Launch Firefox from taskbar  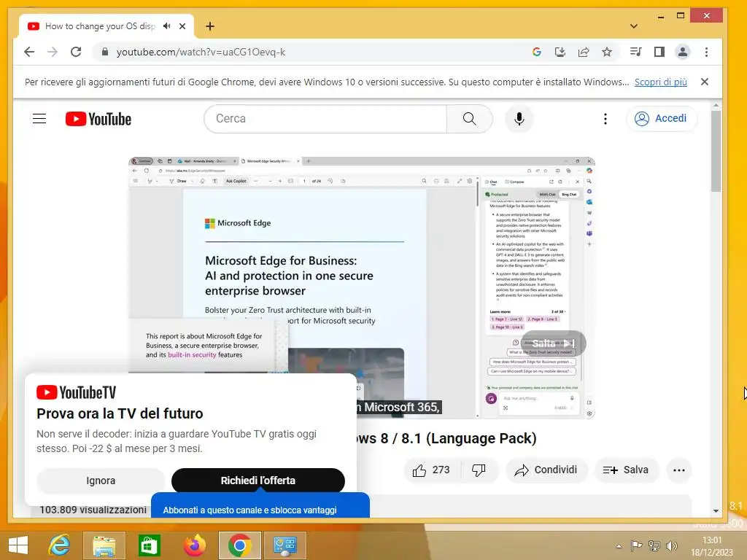coord(194,545)
